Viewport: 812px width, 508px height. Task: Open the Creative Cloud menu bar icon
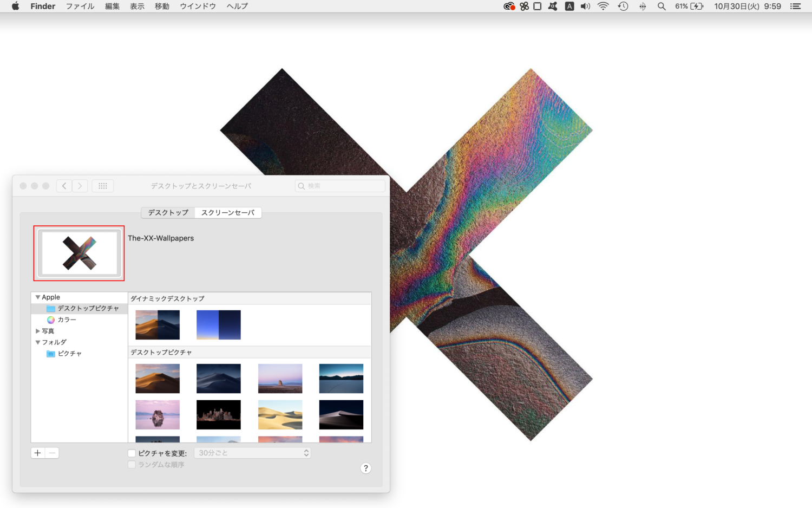click(x=509, y=6)
